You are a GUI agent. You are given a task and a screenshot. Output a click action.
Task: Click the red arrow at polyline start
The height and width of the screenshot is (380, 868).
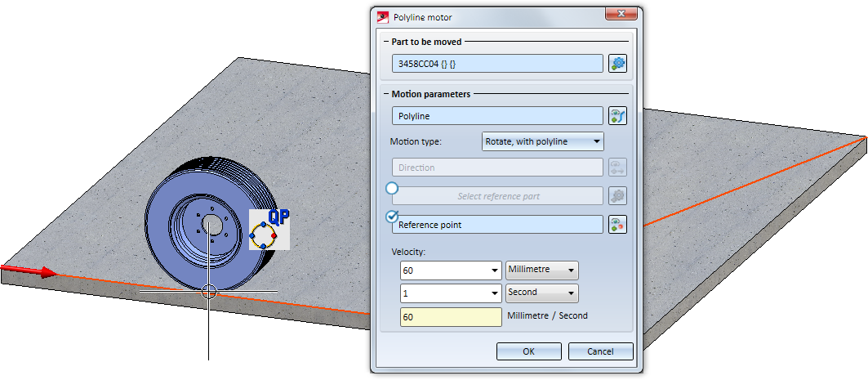point(29,270)
